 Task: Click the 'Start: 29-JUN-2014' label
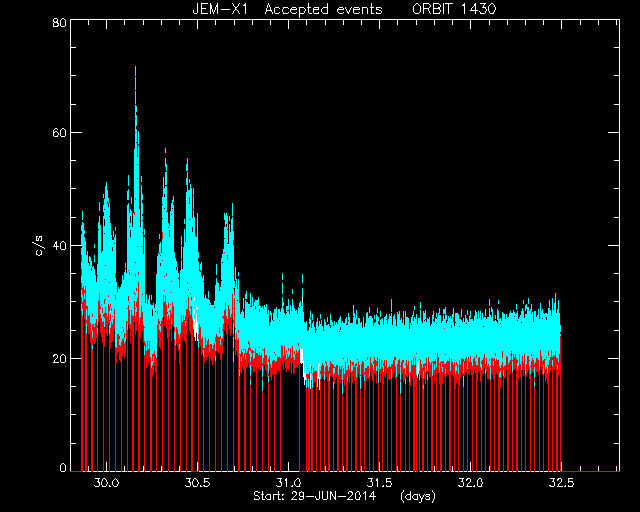coord(314,496)
